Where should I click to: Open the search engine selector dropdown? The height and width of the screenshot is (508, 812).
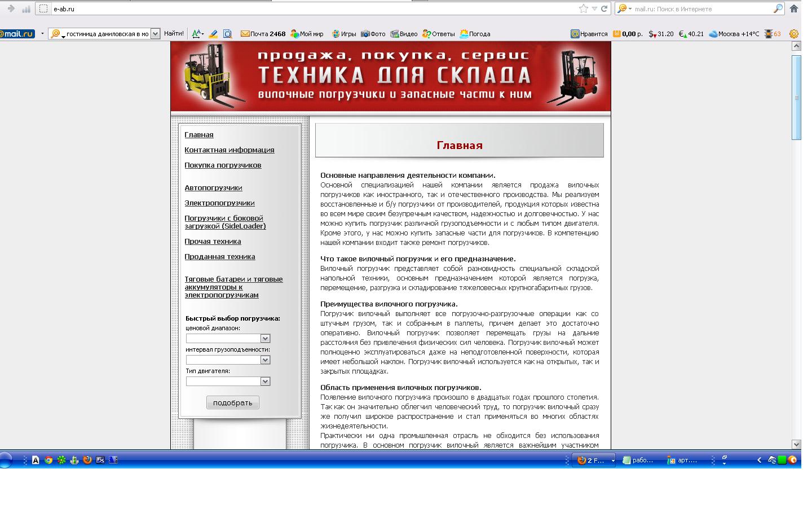click(624, 8)
